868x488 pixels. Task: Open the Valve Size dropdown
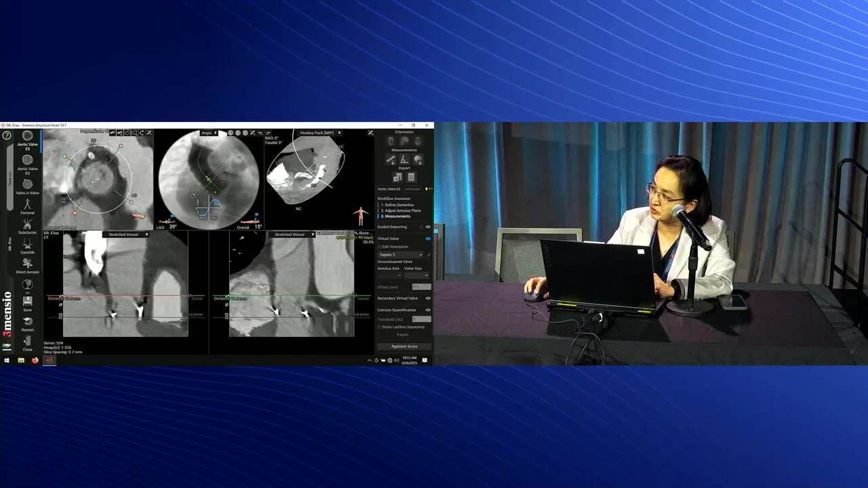[x=416, y=275]
